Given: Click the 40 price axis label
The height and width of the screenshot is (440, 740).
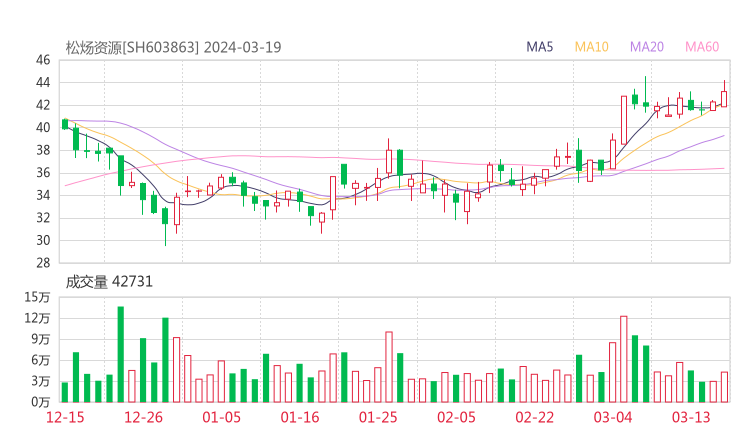Looking at the screenshot, I should click(x=43, y=127).
